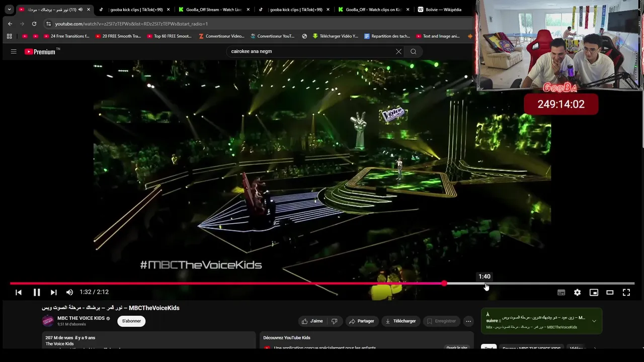644x362 pixels.
Task: Close the active YouTube tab
Action: [89, 10]
